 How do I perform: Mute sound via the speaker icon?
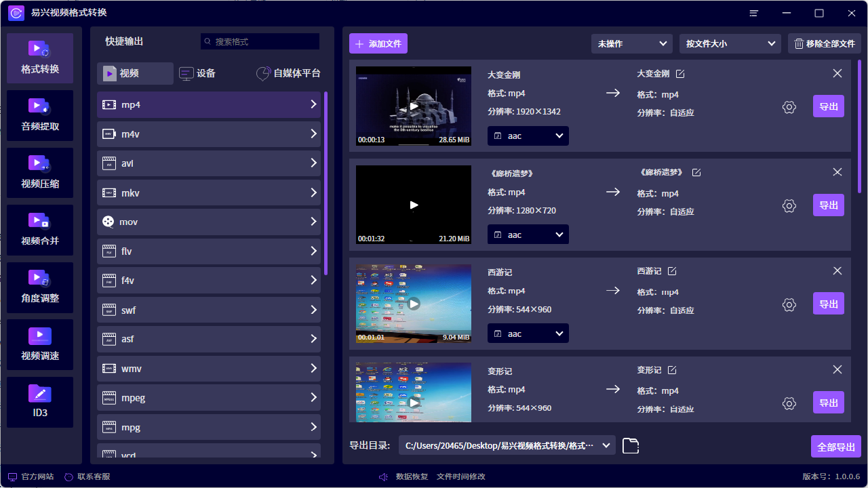pyautogui.click(x=382, y=476)
